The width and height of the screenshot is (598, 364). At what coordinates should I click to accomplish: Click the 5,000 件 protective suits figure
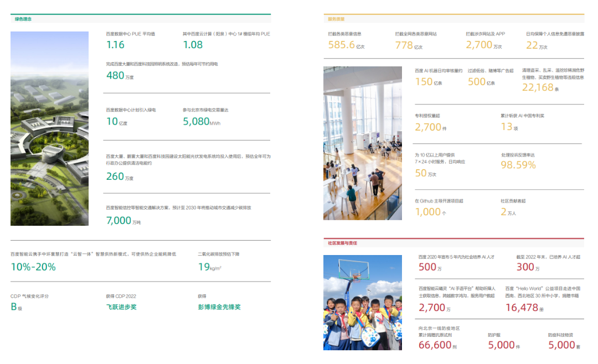504,345
